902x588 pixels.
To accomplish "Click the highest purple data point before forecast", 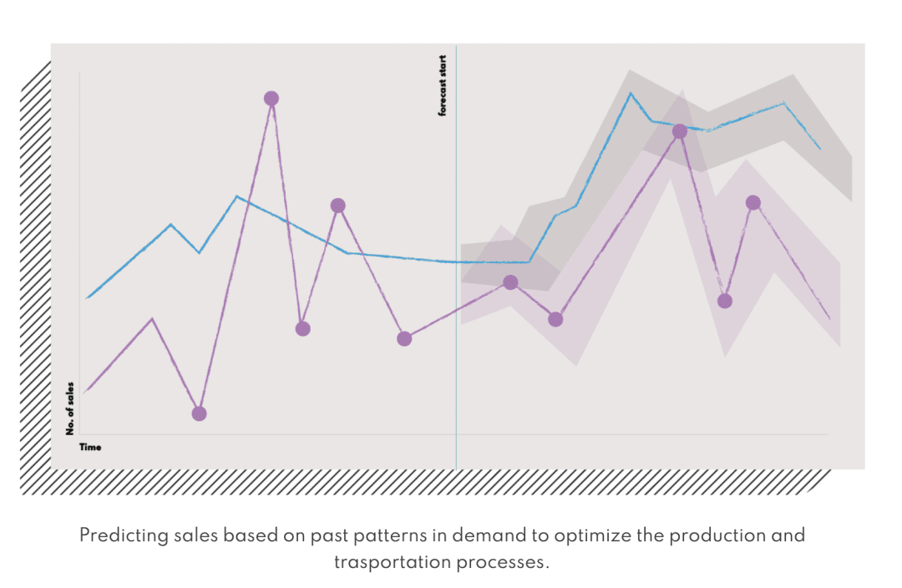I will point(271,99).
